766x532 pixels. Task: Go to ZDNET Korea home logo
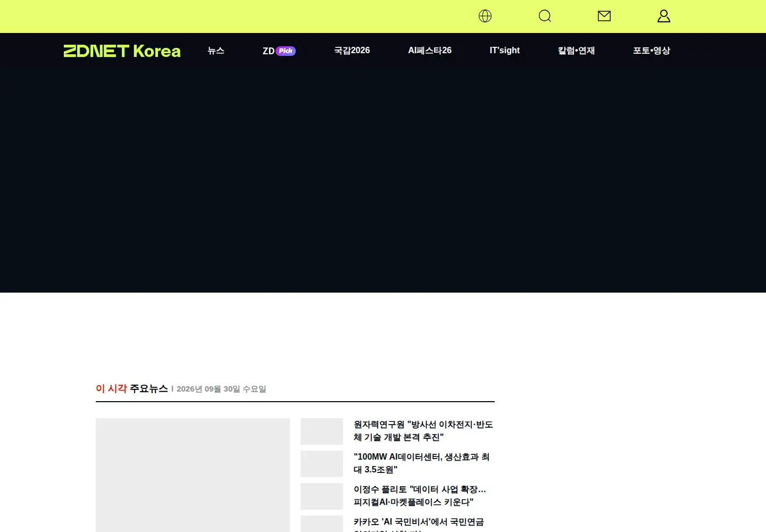(122, 51)
